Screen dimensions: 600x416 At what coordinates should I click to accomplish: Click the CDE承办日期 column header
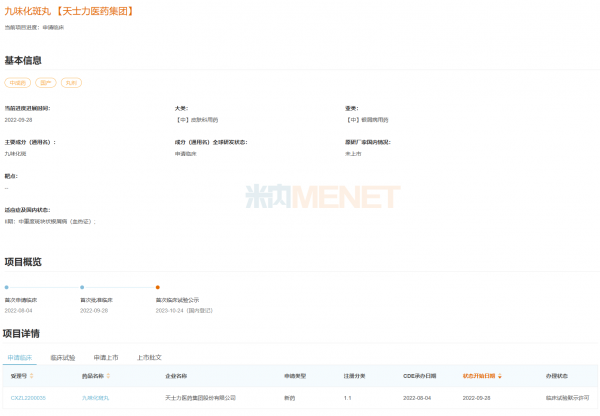[420, 377]
